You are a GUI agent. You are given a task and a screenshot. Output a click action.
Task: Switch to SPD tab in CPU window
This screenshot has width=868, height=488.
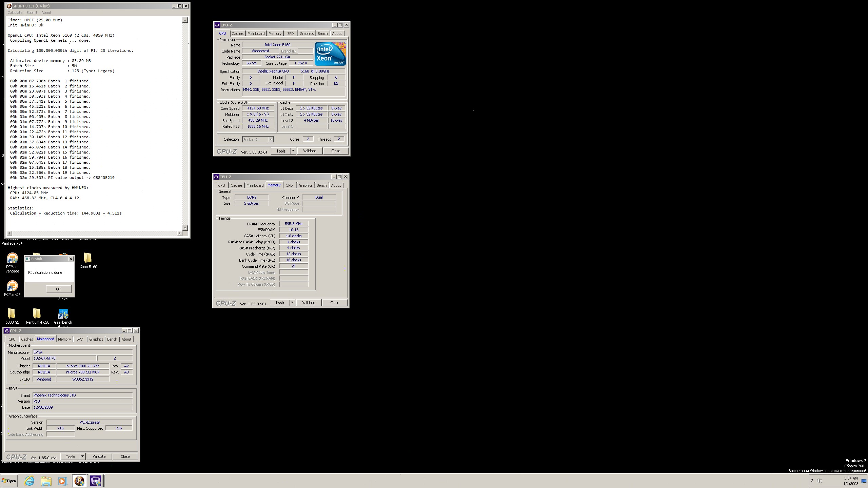coord(290,34)
